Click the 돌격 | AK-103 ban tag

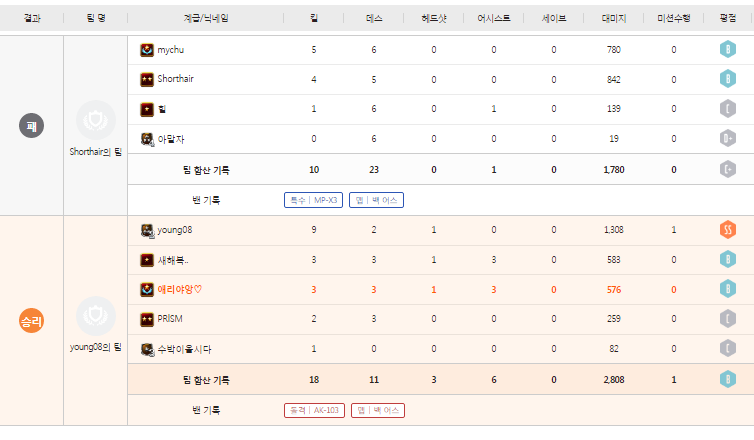pyautogui.click(x=314, y=410)
